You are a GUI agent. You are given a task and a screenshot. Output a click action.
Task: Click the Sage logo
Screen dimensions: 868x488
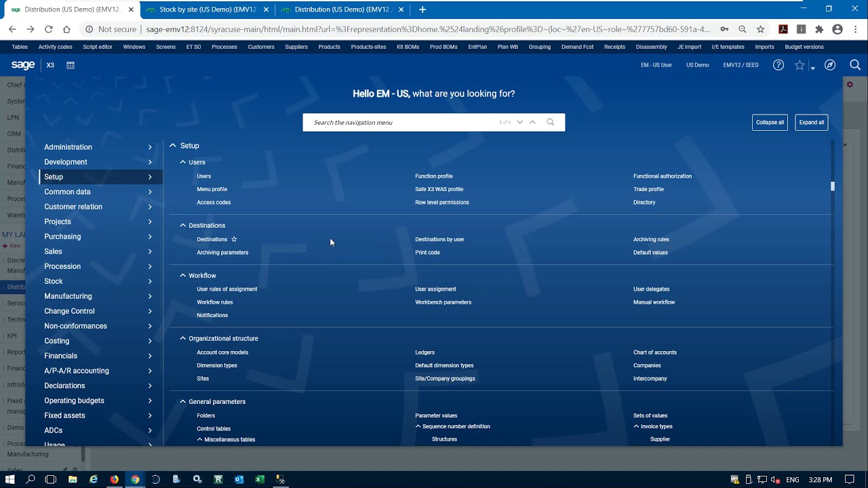pos(23,65)
